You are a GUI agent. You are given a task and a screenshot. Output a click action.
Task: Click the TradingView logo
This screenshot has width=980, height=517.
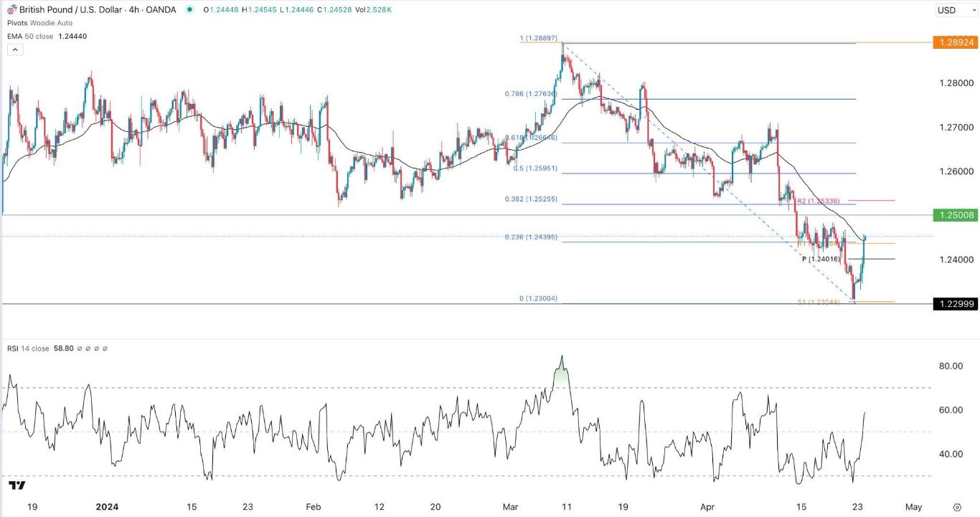pos(17,485)
